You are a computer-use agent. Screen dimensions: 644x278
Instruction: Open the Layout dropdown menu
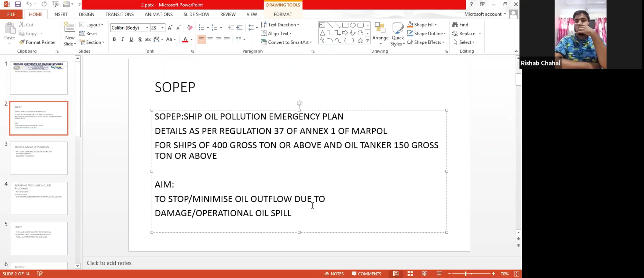[x=92, y=25]
